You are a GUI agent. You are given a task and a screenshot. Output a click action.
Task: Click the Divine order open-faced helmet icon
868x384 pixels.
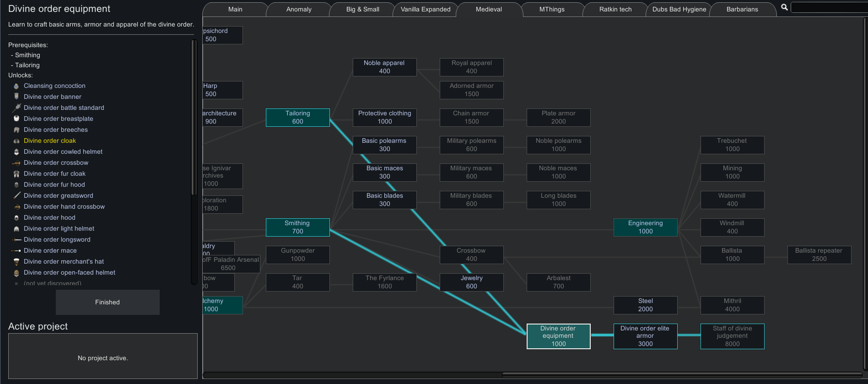[x=16, y=273]
